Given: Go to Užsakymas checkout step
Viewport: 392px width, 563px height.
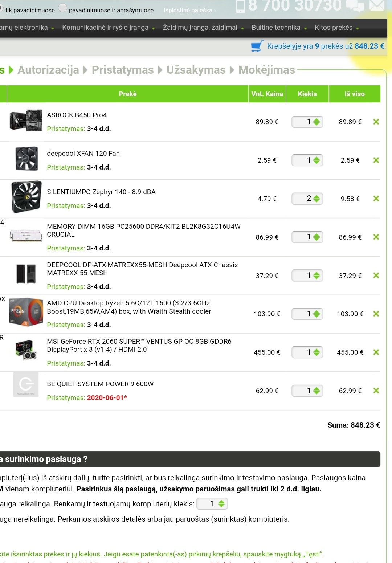Looking at the screenshot, I should (196, 70).
